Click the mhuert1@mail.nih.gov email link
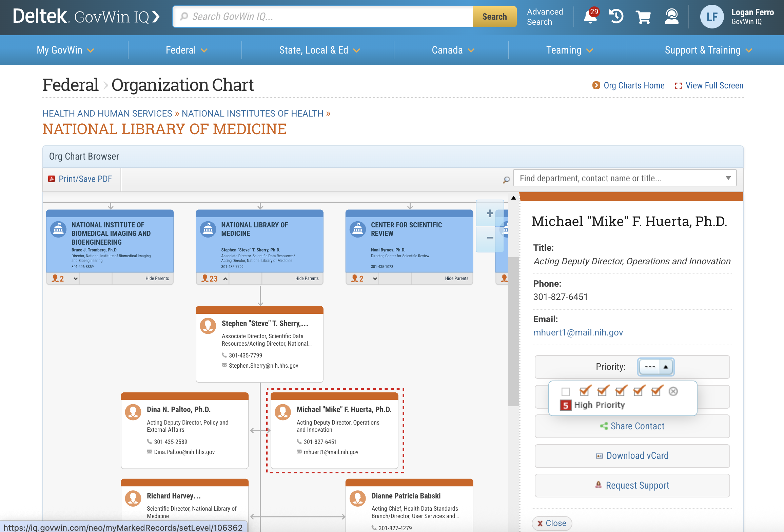The image size is (784, 532). [x=578, y=332]
